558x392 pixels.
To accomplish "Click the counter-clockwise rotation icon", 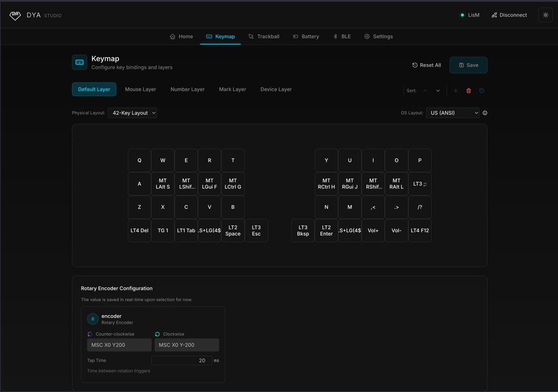I will coord(90,334).
